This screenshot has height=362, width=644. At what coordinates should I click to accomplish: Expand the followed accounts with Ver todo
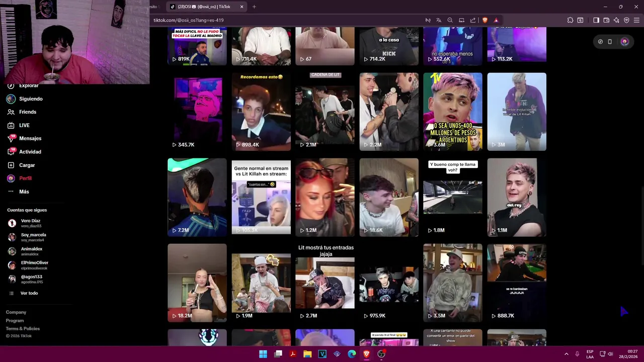[x=29, y=293]
